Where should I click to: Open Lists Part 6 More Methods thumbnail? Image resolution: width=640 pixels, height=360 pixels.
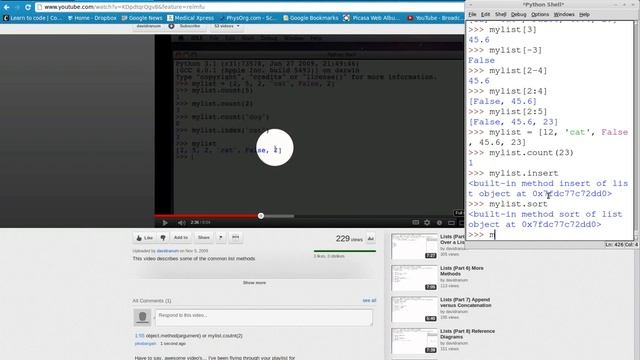(x=414, y=278)
